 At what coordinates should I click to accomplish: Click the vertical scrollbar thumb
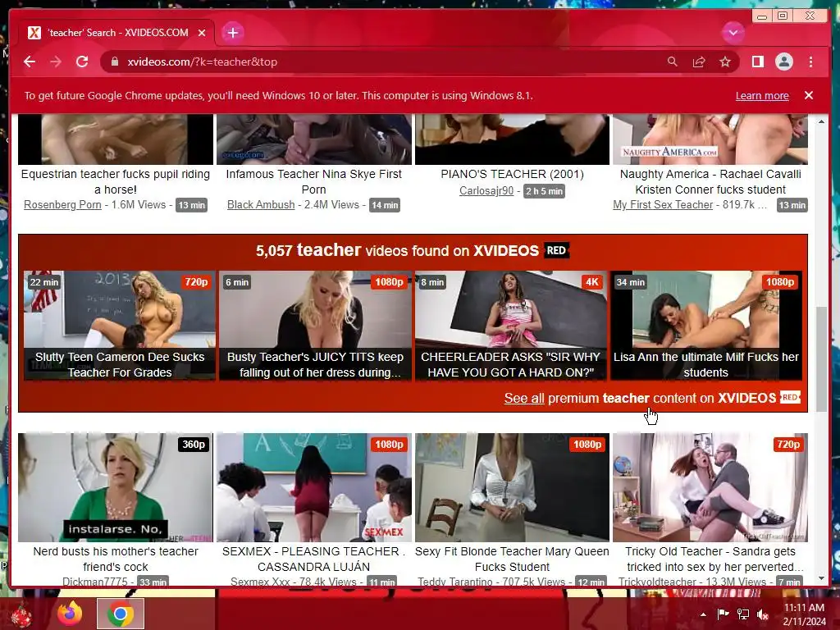coord(822,359)
